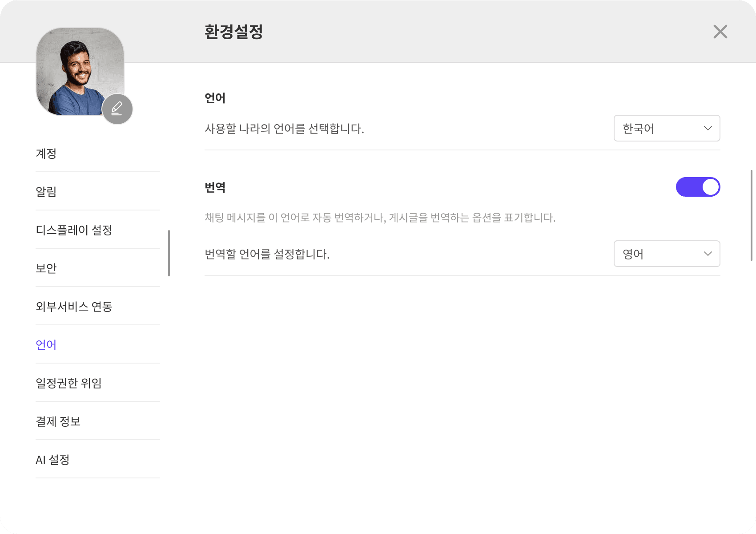This screenshot has height=534, width=756.
Task: Click the 번역 section heading
Action: (215, 187)
